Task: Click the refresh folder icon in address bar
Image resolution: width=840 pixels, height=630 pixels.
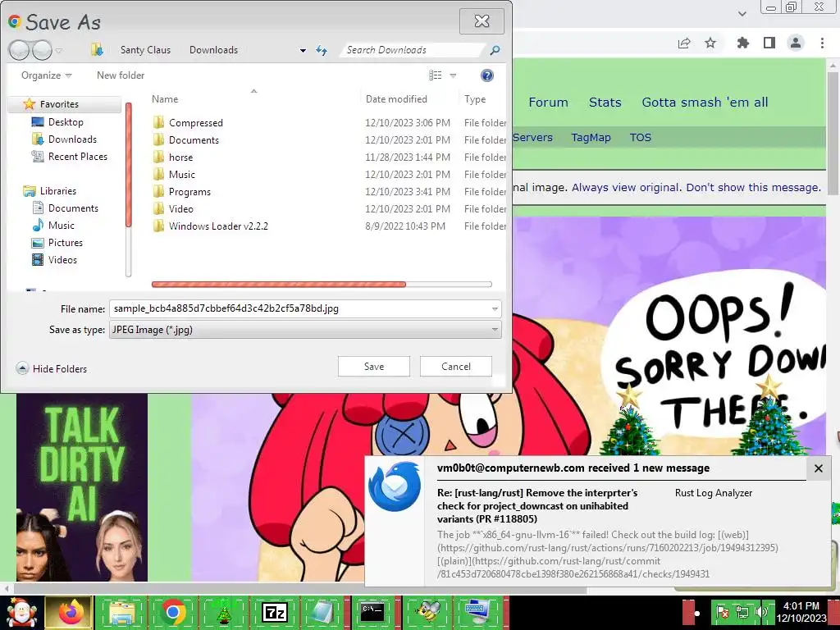Action: tap(322, 50)
